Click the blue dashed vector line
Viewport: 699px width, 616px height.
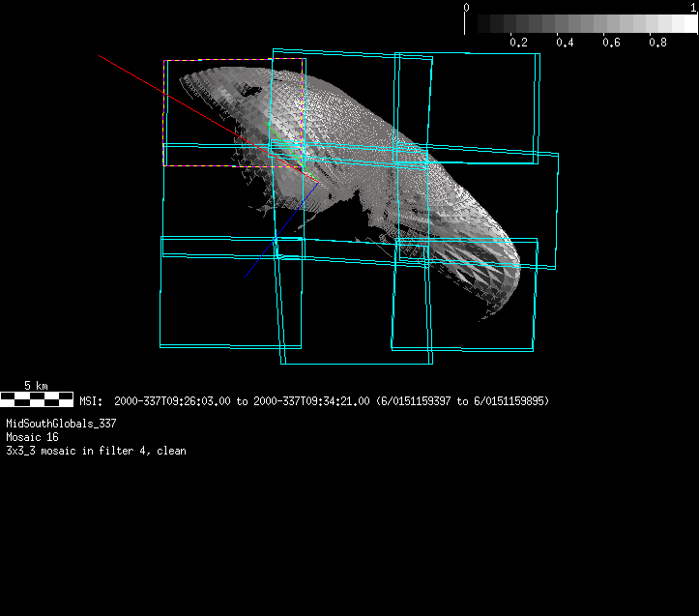pos(280,232)
